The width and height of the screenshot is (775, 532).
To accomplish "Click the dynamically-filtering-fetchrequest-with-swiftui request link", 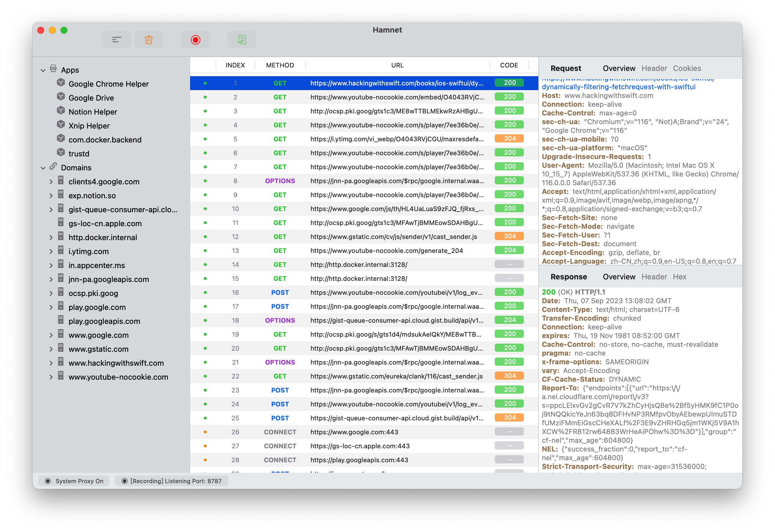I will [x=618, y=87].
